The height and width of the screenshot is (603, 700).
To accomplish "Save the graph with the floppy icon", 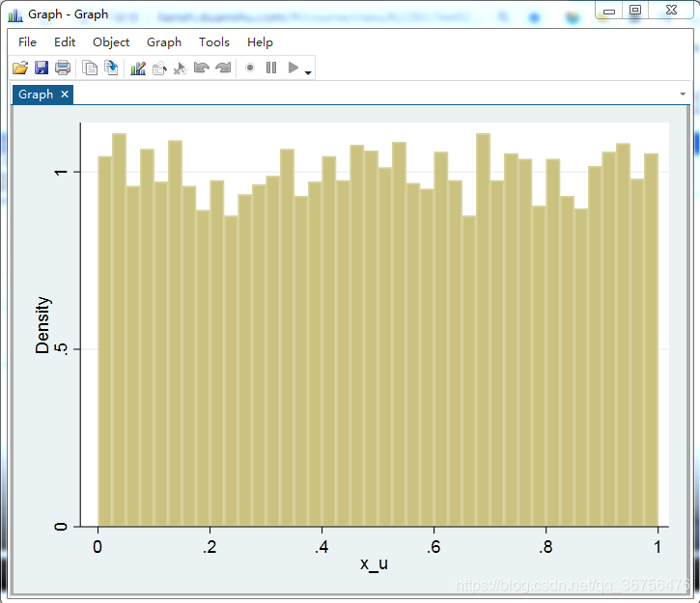I will pyautogui.click(x=42, y=68).
